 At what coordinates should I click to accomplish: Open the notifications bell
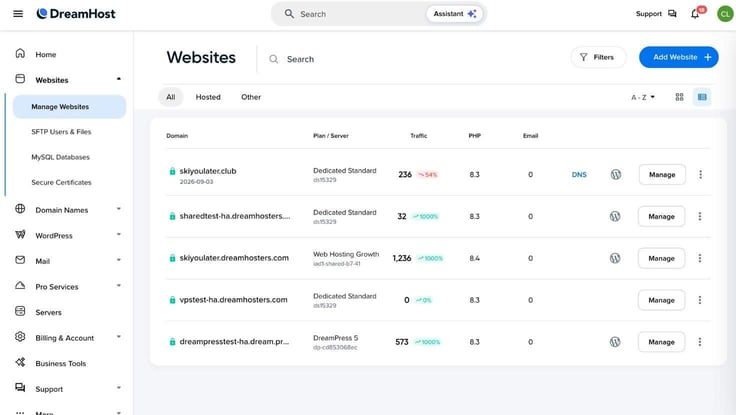click(x=695, y=14)
